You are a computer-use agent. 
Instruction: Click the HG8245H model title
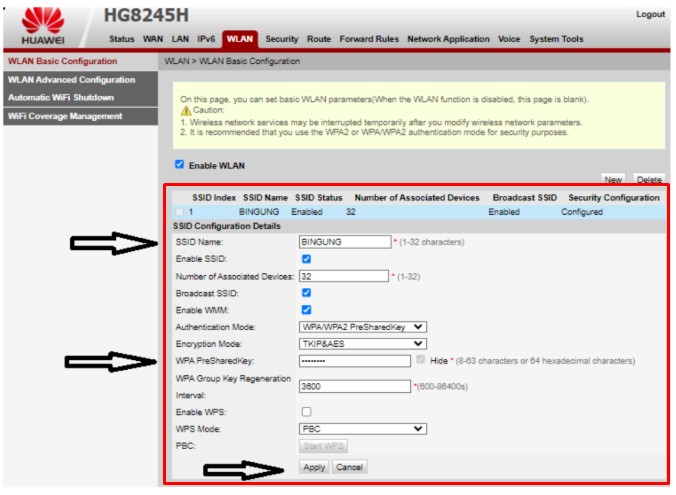click(x=146, y=16)
